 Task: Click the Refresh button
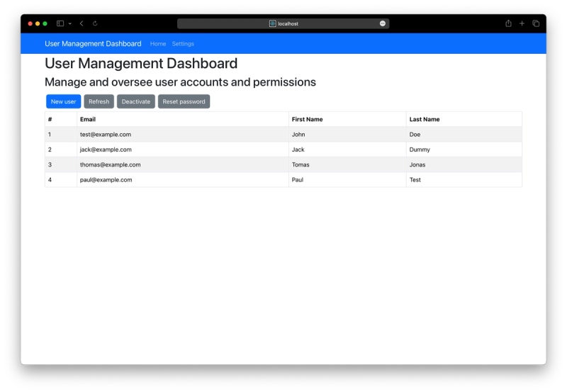(x=99, y=101)
